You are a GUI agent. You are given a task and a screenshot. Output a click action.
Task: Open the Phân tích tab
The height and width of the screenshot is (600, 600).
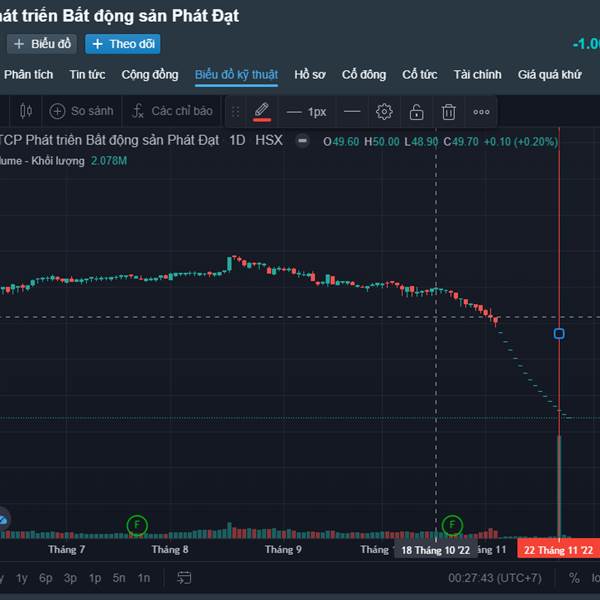click(x=28, y=75)
